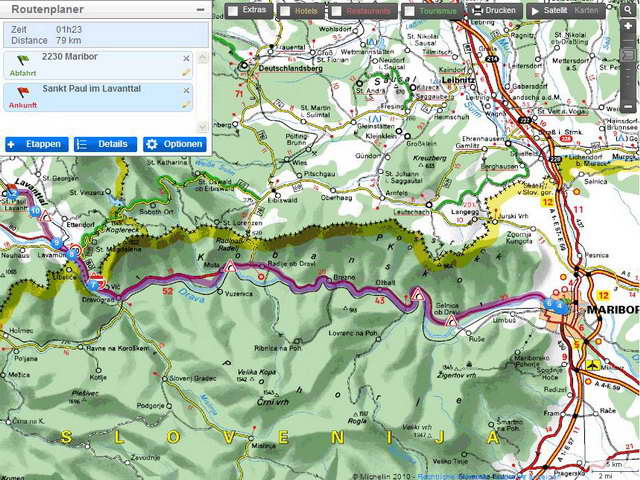The height and width of the screenshot is (480, 640).
Task: Switch to Karten map view
Action: coord(587,11)
